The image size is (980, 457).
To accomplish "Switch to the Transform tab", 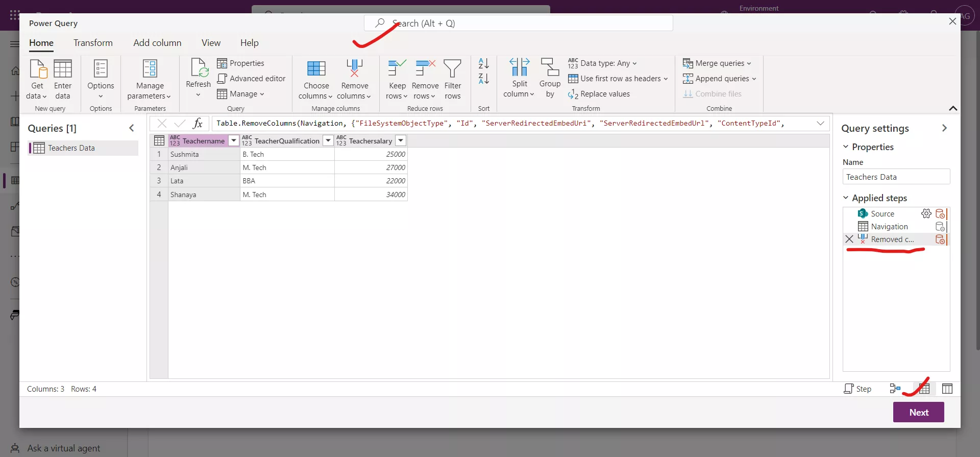I will (x=93, y=43).
